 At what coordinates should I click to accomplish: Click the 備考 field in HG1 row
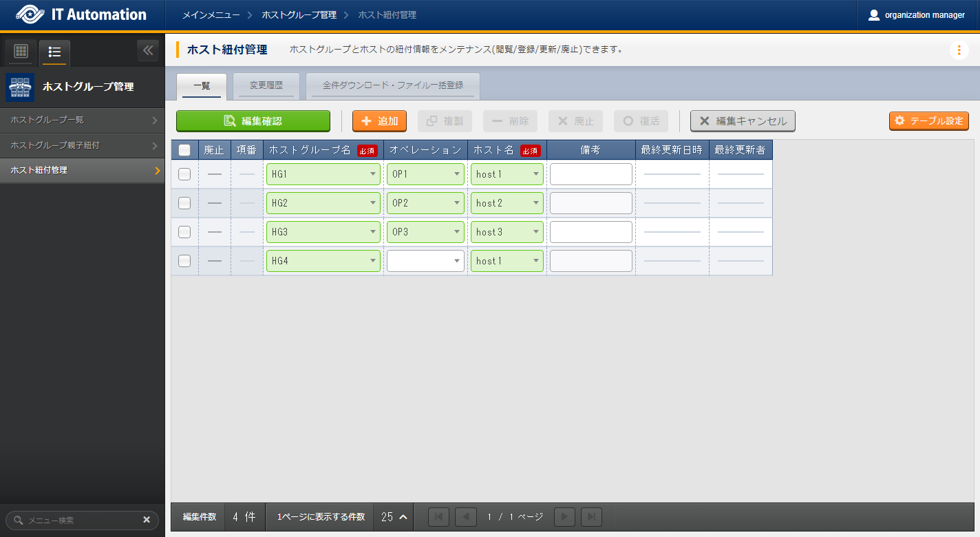tap(590, 174)
